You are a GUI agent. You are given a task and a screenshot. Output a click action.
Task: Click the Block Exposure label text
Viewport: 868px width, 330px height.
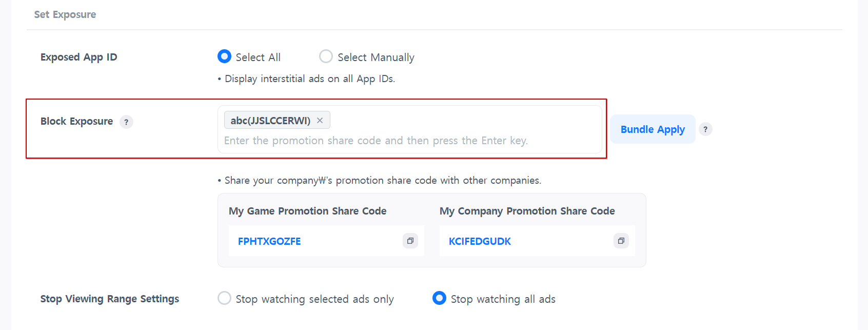(76, 122)
